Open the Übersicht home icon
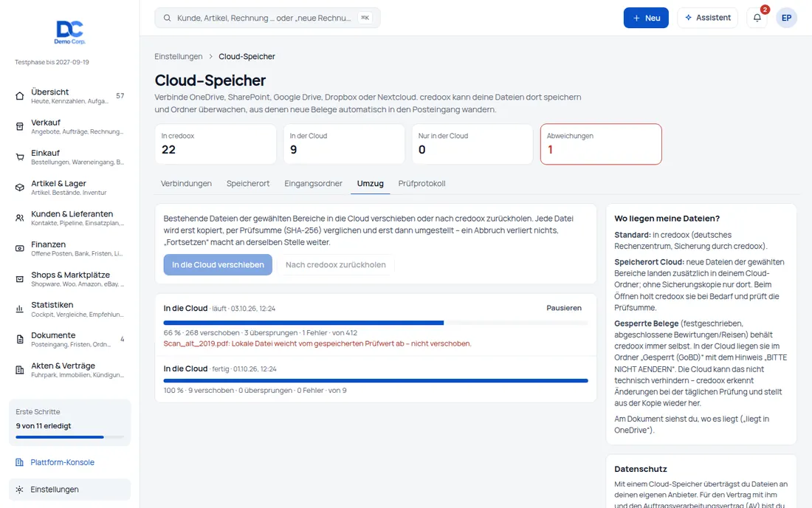 tap(20, 96)
